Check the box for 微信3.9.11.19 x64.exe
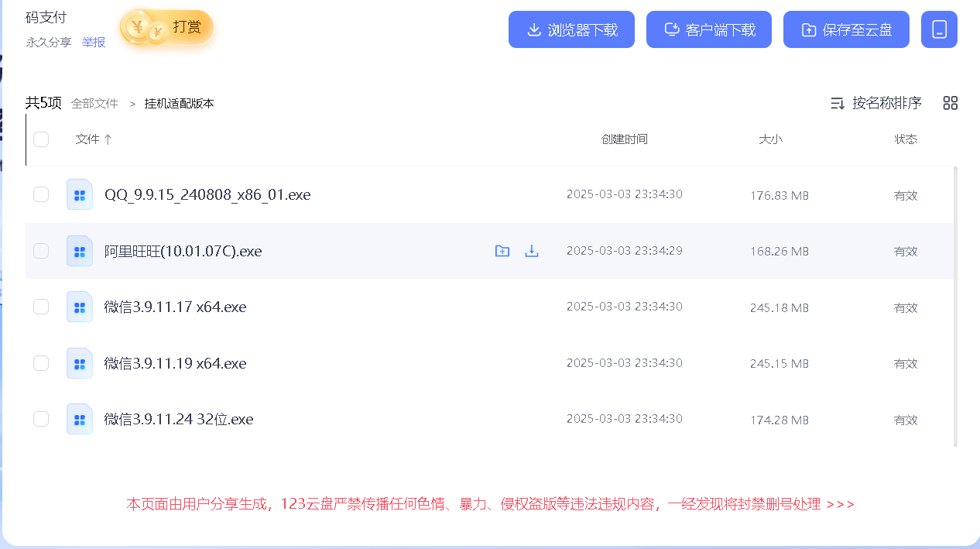This screenshot has height=549, width=980. [x=41, y=363]
